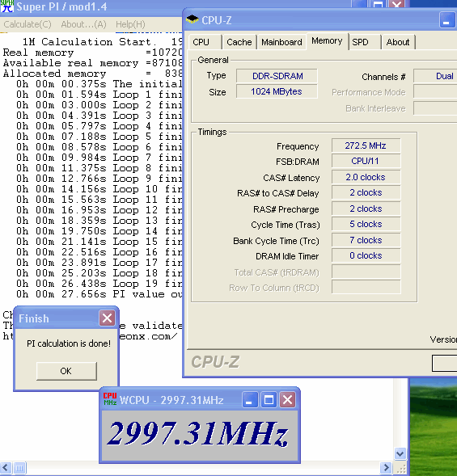This screenshot has height=476, width=457.
Task: Open the About tab in CPU-Z
Action: tap(398, 42)
